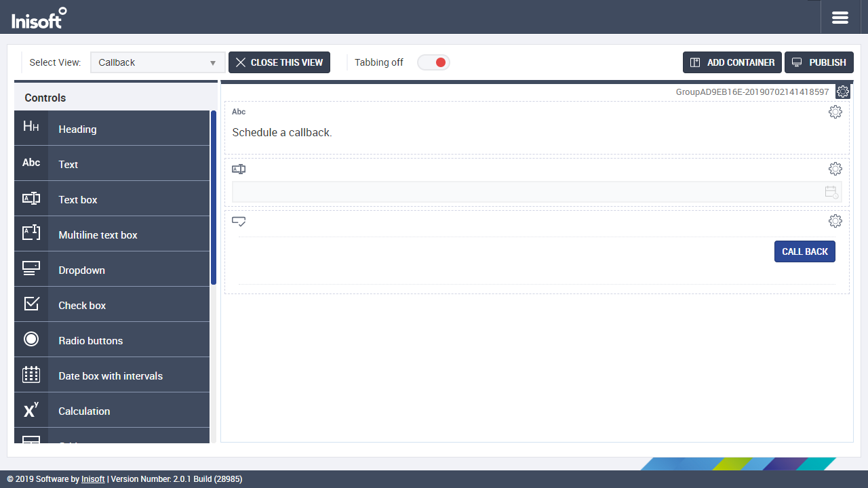Select the Calculation control icon
This screenshot has width=868, height=488.
click(31, 410)
